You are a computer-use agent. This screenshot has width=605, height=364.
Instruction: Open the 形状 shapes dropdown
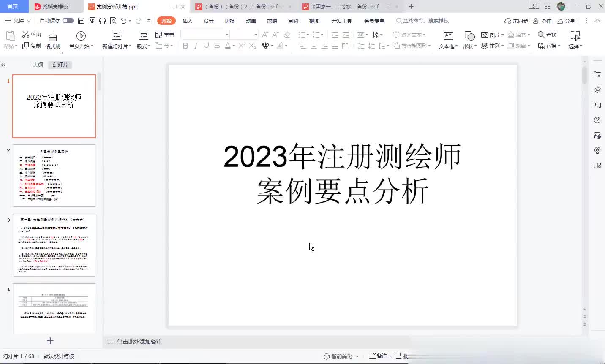pyautogui.click(x=469, y=46)
